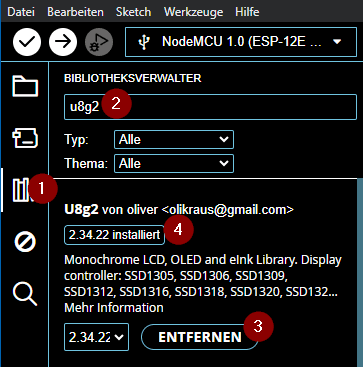Open the Debug sidebar icon
Image resolution: width=363 pixels, height=367 pixels.
coord(25,242)
